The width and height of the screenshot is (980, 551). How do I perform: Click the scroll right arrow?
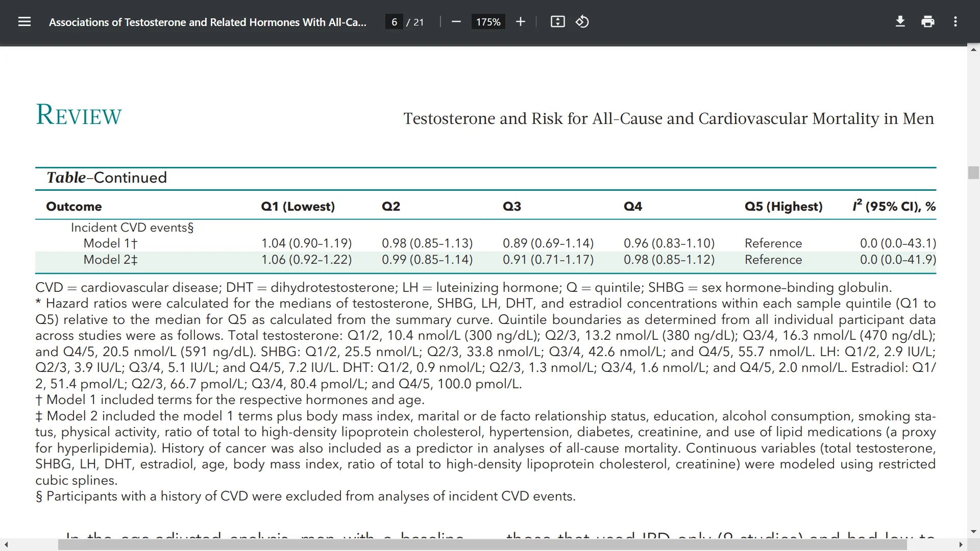(x=961, y=545)
